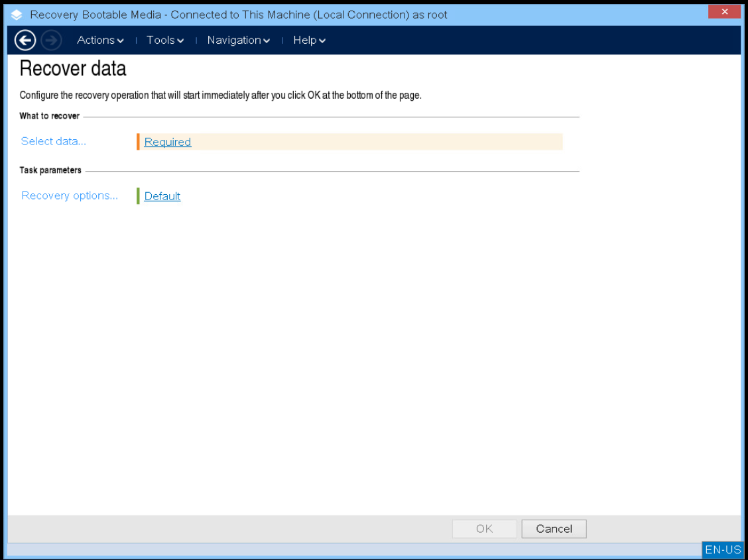Viewport: 748px width, 560px height.
Task: Click the Default recovery options link
Action: click(x=162, y=196)
